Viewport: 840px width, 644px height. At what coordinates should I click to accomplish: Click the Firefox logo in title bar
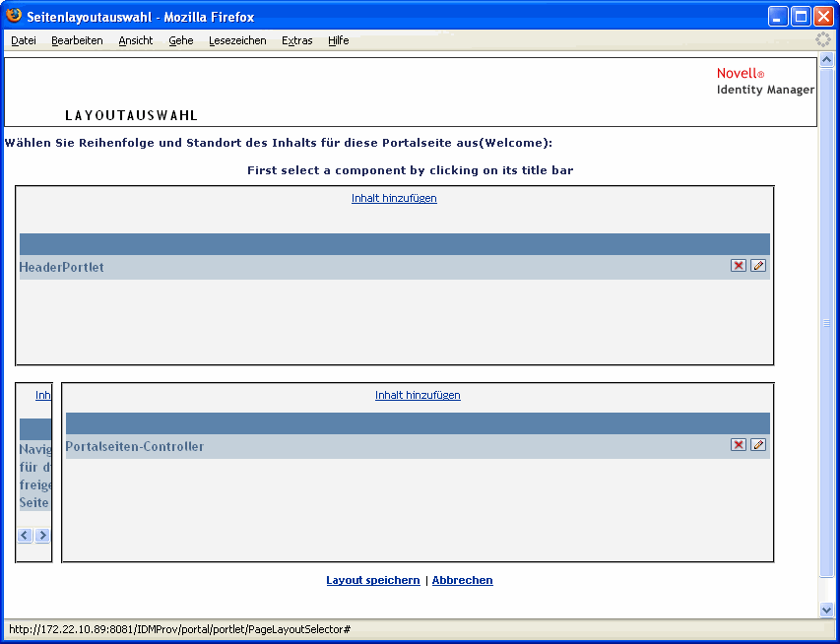tap(14, 16)
